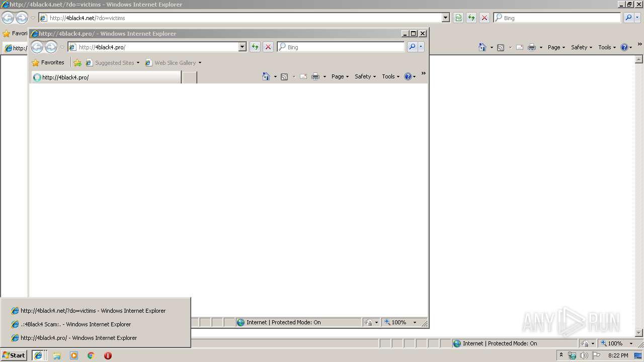Click Feeds icon in 4black4.net window

tap(501, 47)
